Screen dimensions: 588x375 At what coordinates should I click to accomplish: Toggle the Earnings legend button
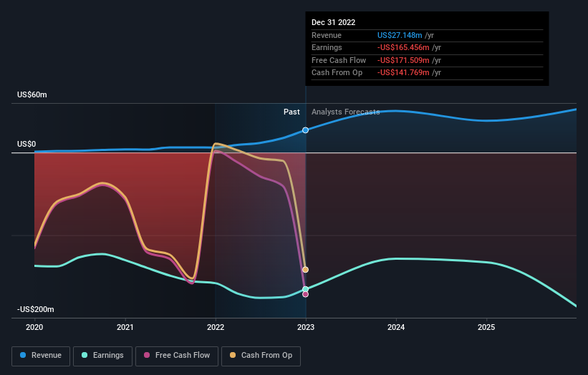coord(102,356)
